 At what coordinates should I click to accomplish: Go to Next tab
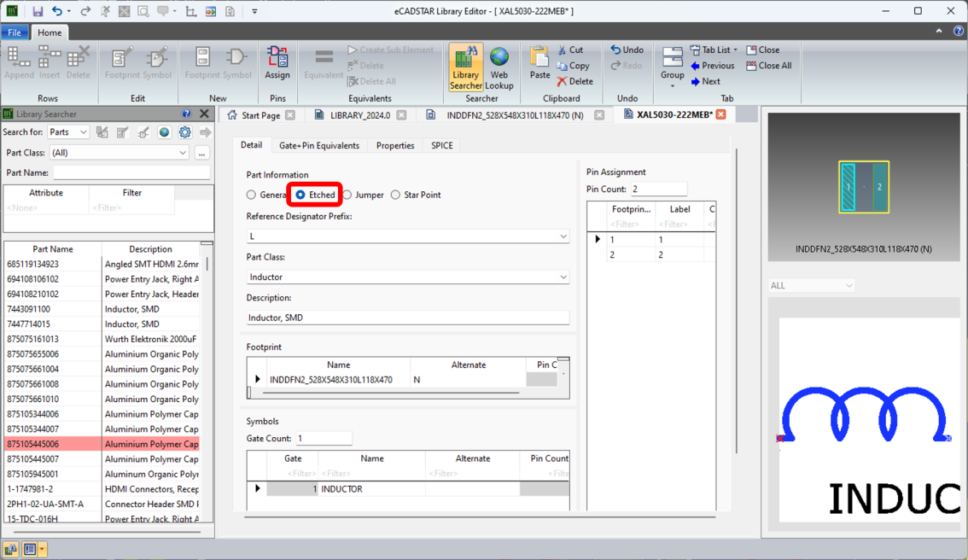[x=705, y=81]
